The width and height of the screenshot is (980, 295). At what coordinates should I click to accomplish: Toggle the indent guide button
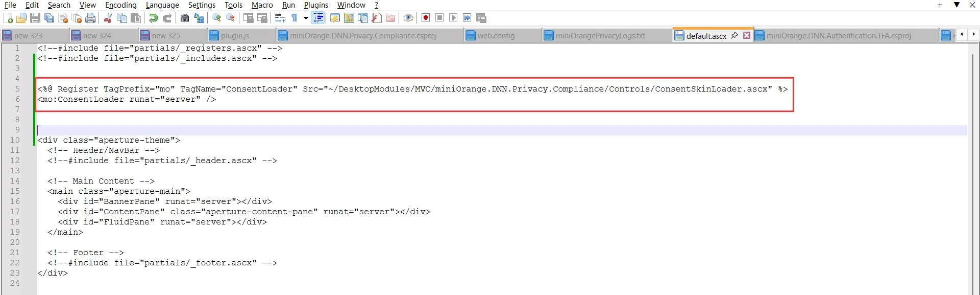pos(318,18)
